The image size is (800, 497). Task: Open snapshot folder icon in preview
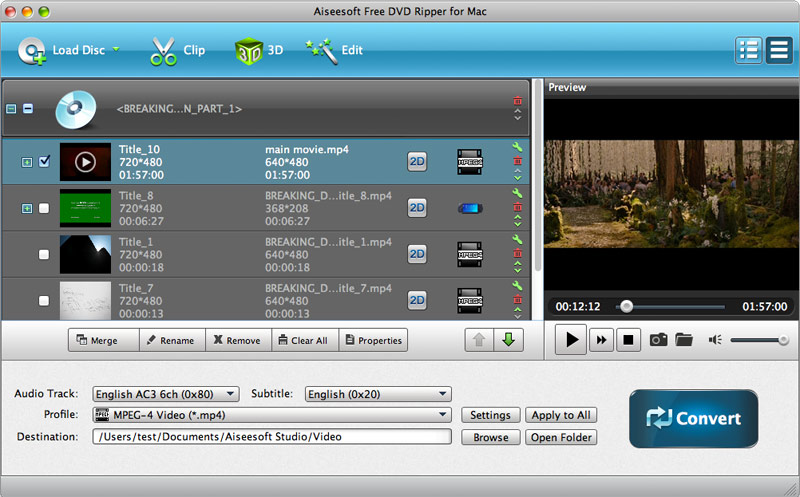coord(684,340)
